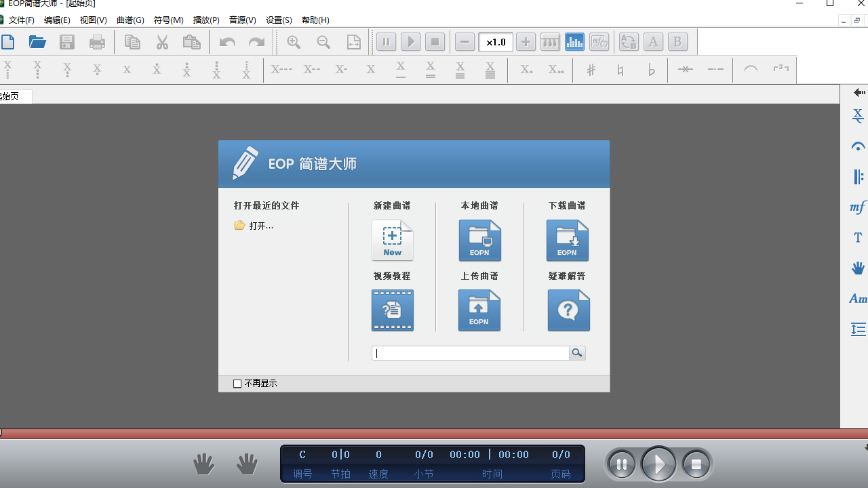Stop playback from the top toolbar

coord(435,42)
